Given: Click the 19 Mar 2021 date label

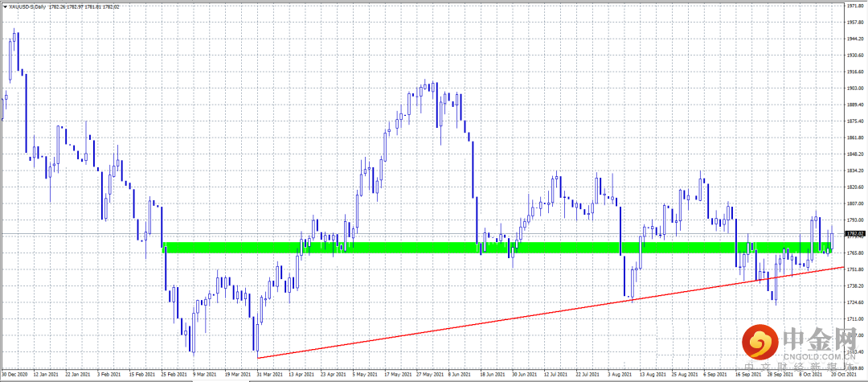Looking at the screenshot, I should [238, 375].
